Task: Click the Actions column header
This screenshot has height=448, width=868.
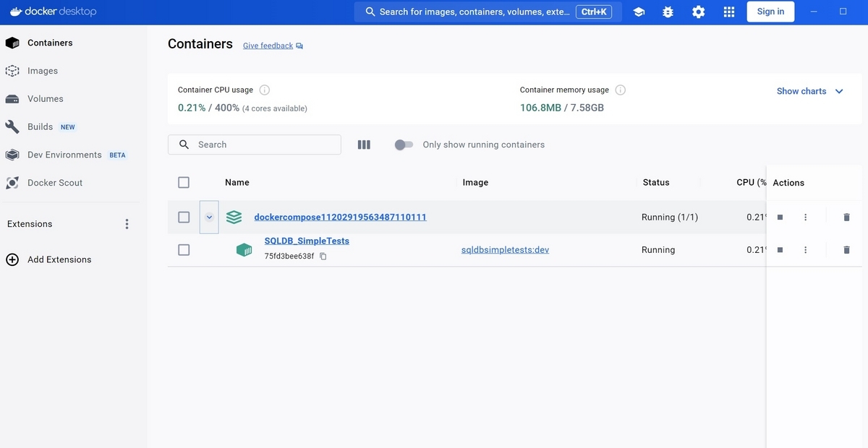Action: pos(788,183)
